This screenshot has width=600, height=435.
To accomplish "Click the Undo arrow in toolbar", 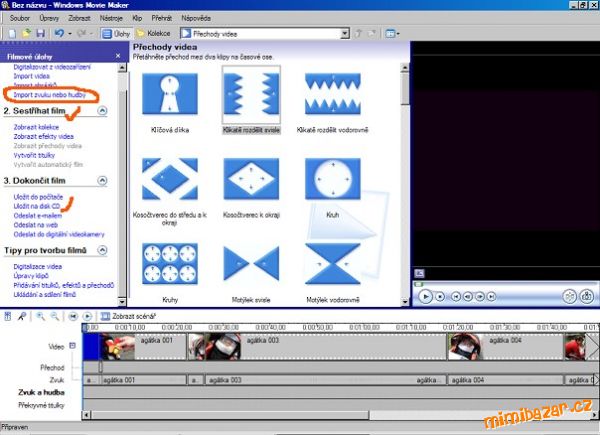I will click(x=58, y=33).
